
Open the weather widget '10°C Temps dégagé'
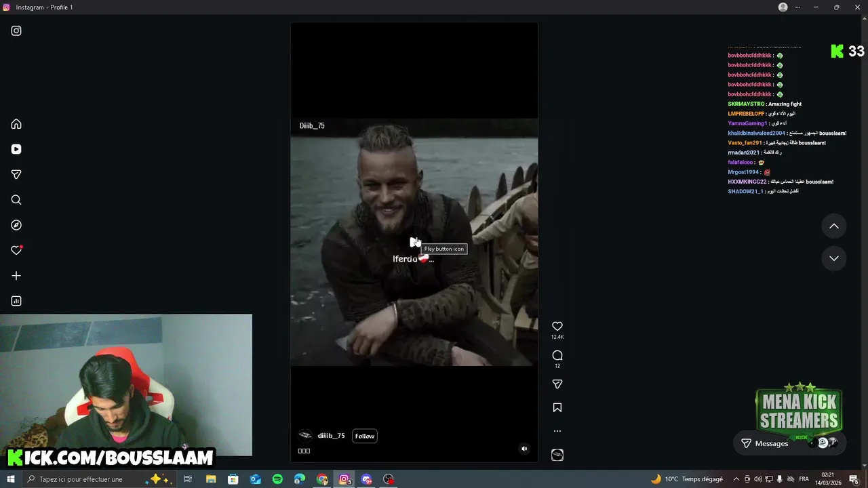(686, 479)
